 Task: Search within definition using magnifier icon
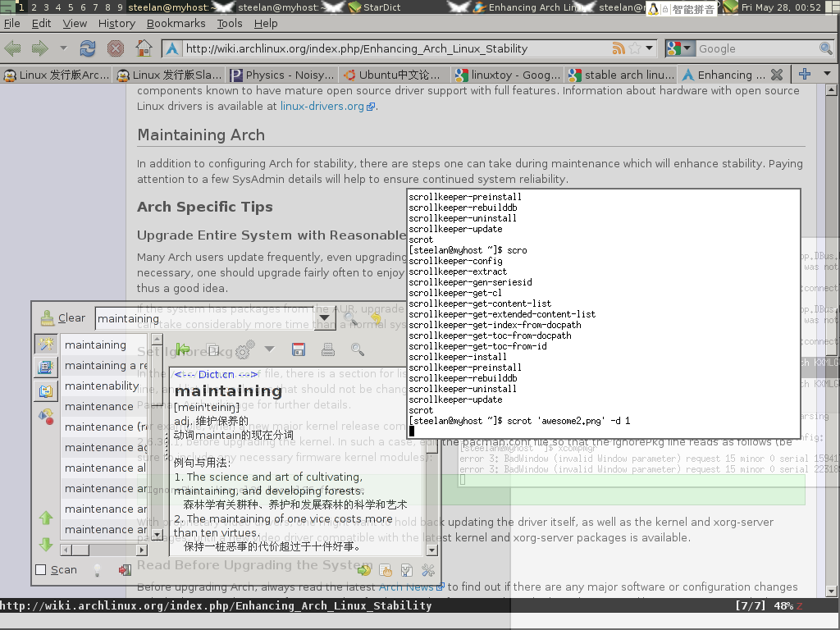pos(358,349)
